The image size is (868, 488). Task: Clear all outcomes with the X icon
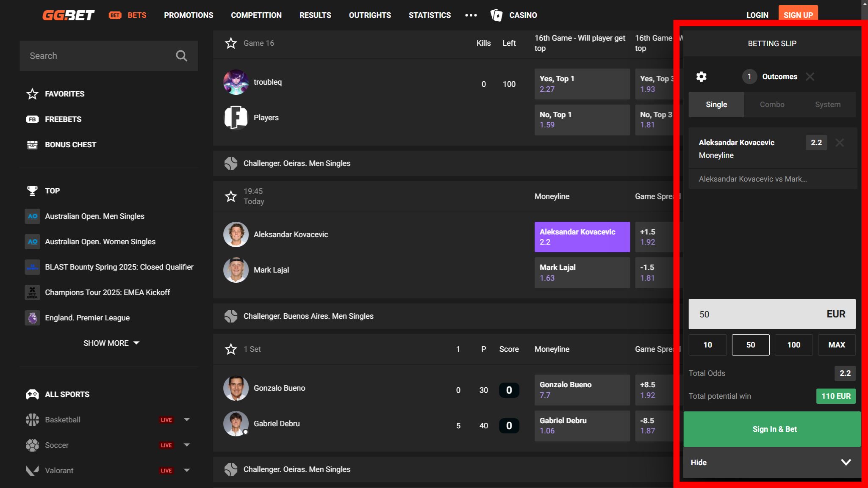(x=810, y=77)
